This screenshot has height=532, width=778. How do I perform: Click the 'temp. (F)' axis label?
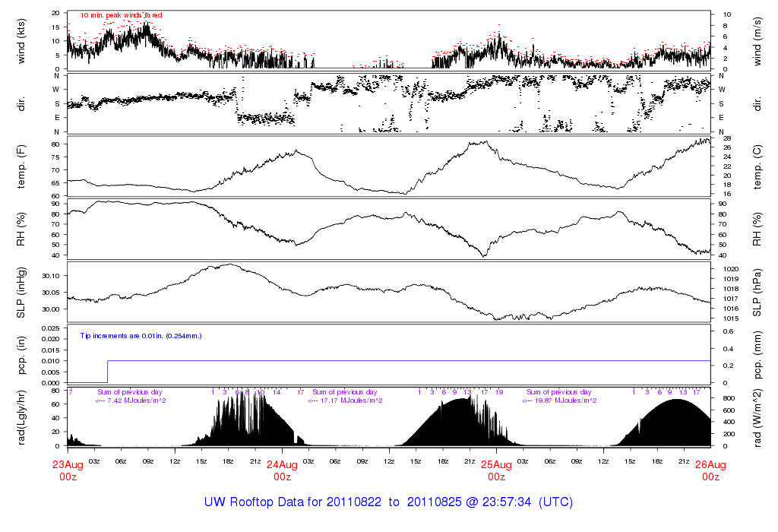24,166
